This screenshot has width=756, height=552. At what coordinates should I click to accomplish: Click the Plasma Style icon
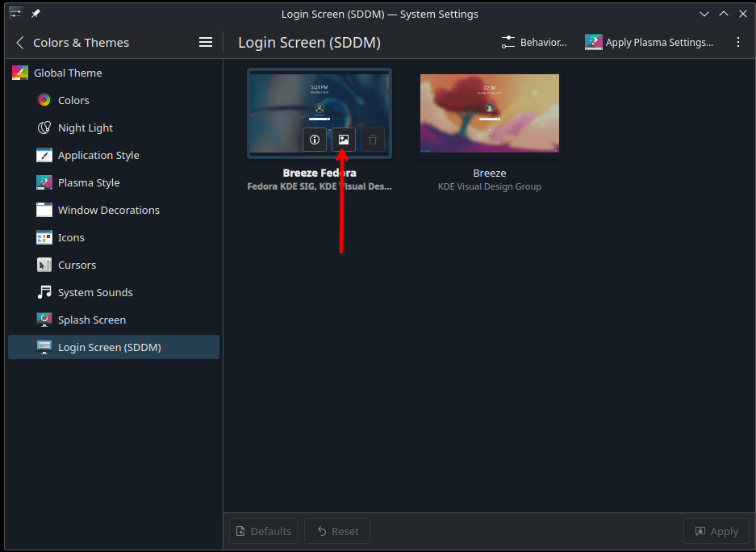click(44, 182)
